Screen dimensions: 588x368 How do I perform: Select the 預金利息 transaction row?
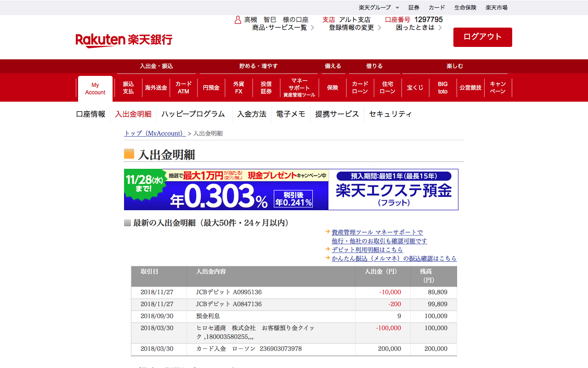coord(294,316)
